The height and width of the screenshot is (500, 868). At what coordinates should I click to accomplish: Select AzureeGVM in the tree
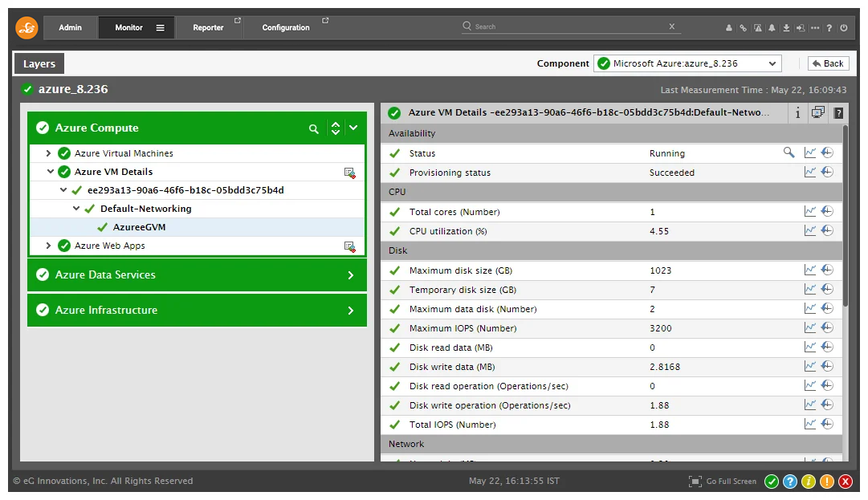pos(139,227)
